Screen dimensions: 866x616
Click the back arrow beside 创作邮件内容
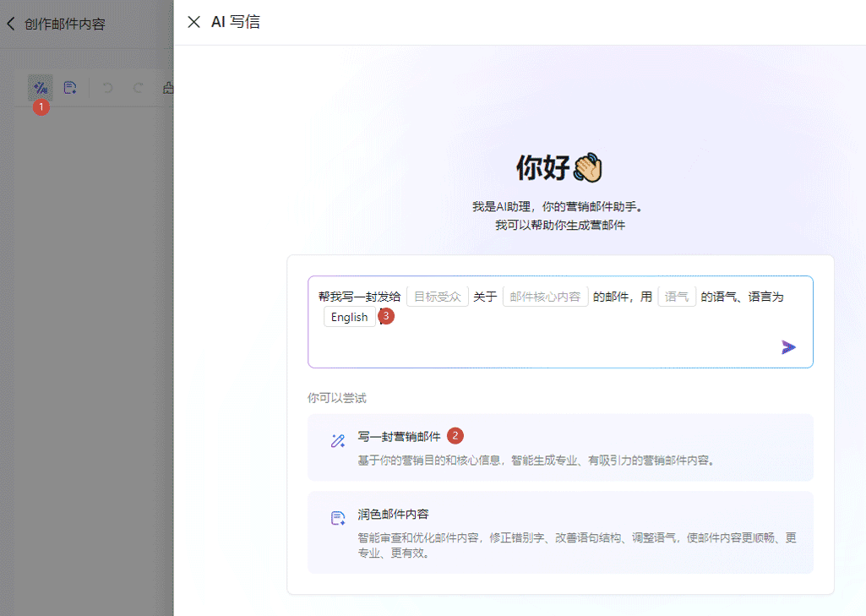click(x=10, y=24)
